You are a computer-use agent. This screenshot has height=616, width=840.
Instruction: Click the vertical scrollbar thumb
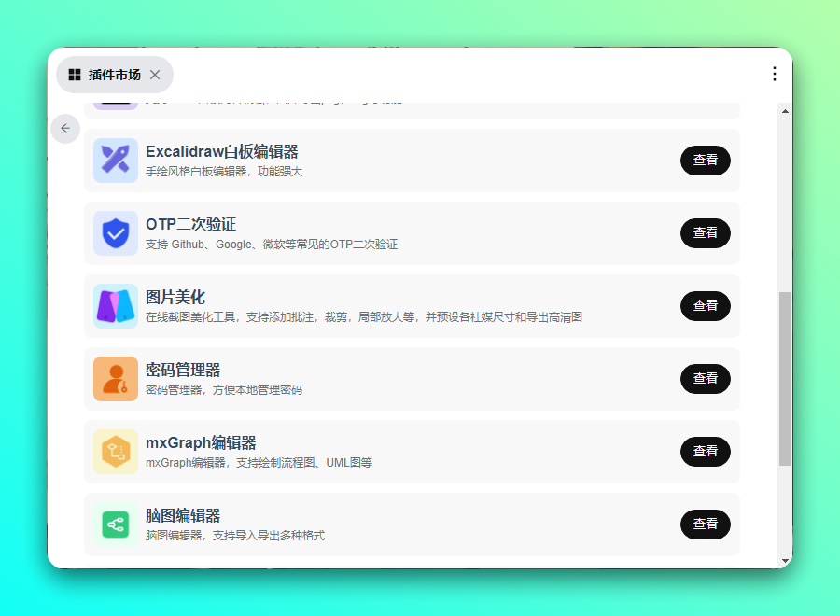(x=785, y=379)
